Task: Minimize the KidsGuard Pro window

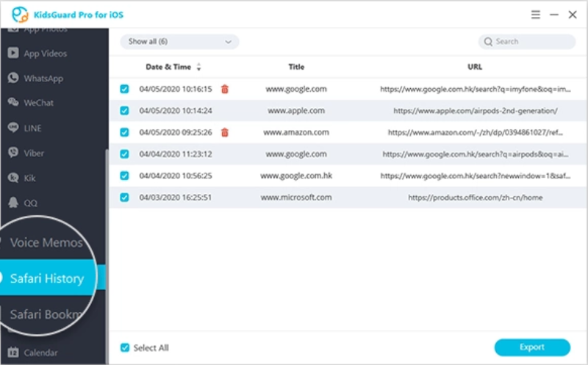Action: (554, 15)
